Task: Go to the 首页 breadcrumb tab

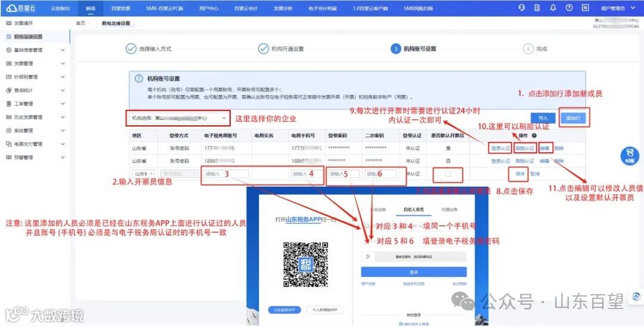Action: coord(80,23)
